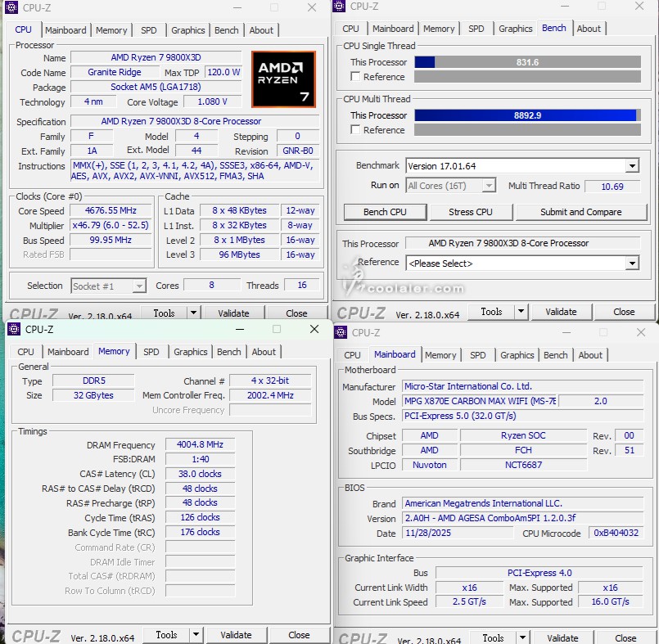Click the empty single thread Reference bar
The image size is (659, 644).
[527, 76]
